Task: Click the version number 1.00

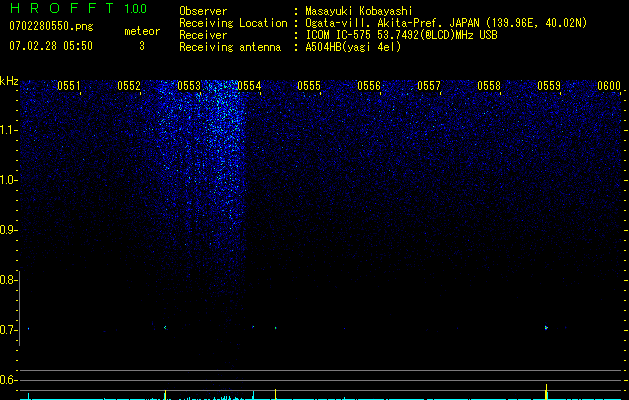Action: point(135,8)
